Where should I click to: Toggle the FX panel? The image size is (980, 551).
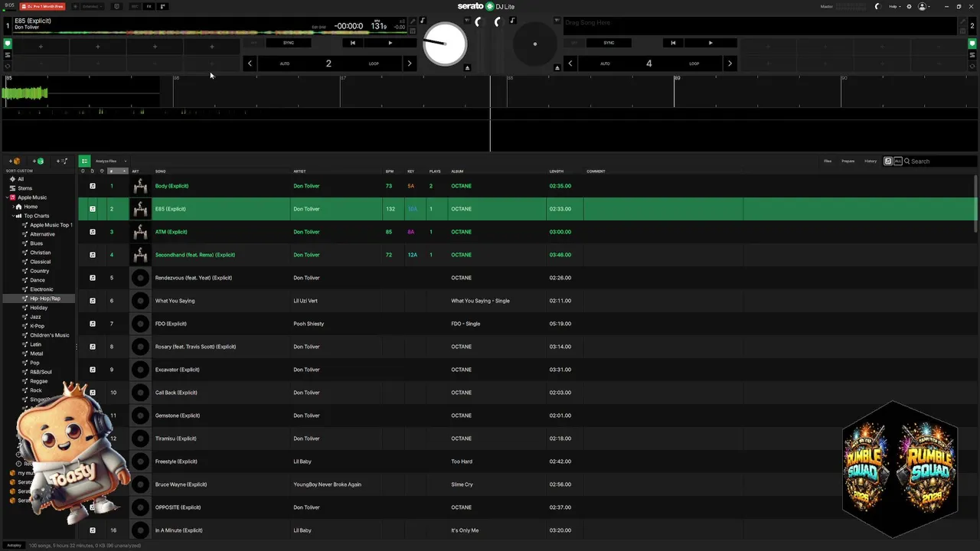click(x=149, y=6)
